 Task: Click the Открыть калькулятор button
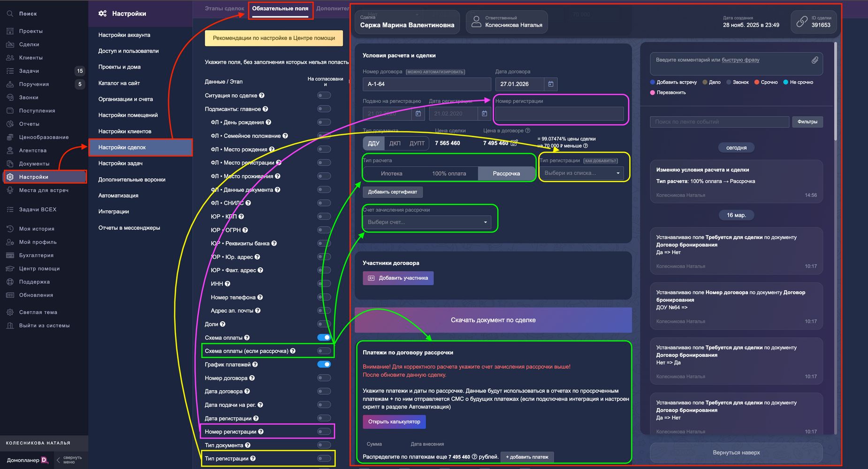coord(394,422)
